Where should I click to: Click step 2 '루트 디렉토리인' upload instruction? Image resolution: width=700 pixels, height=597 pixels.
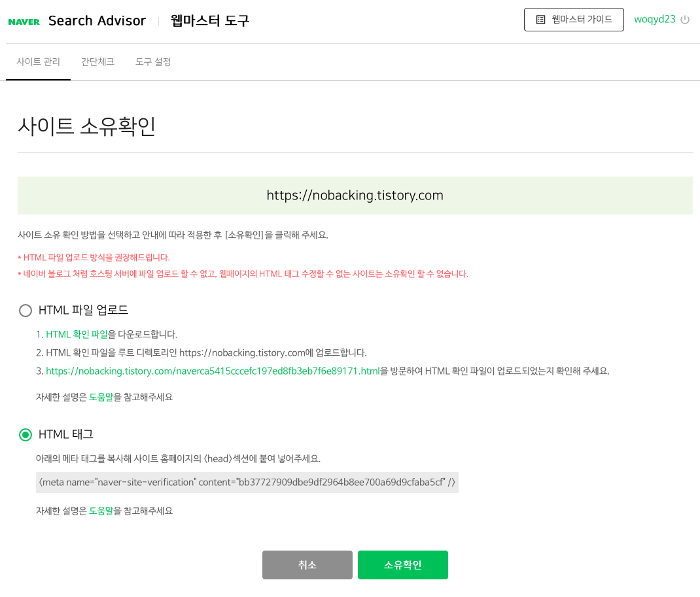click(201, 352)
